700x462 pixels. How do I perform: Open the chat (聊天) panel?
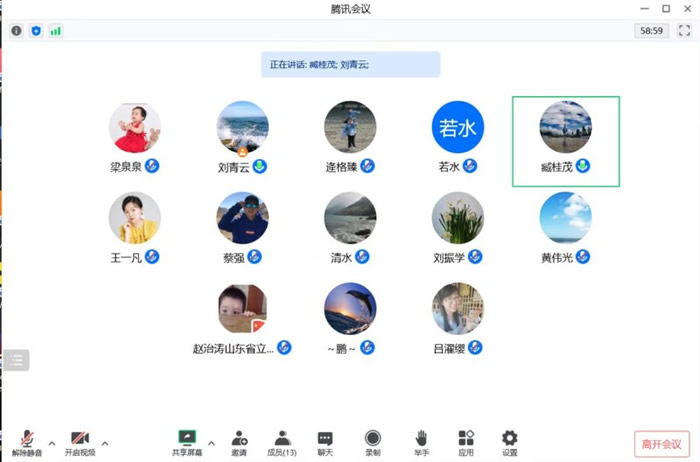tap(325, 442)
